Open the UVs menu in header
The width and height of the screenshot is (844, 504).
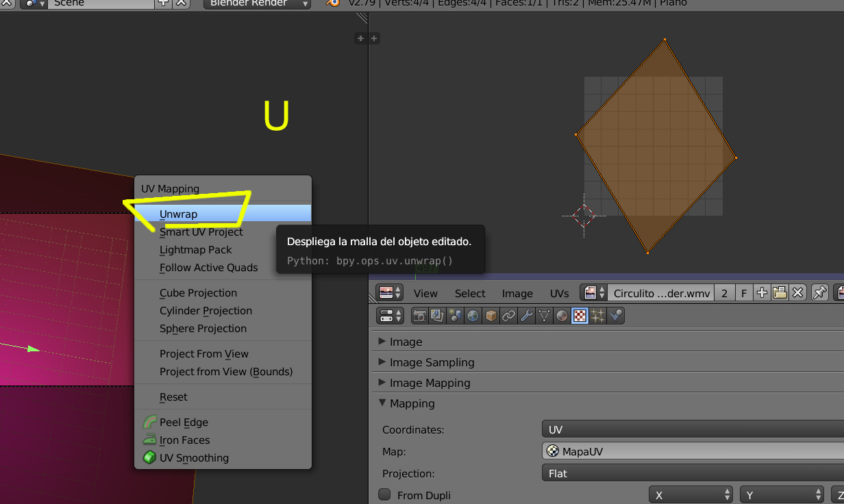click(x=559, y=293)
